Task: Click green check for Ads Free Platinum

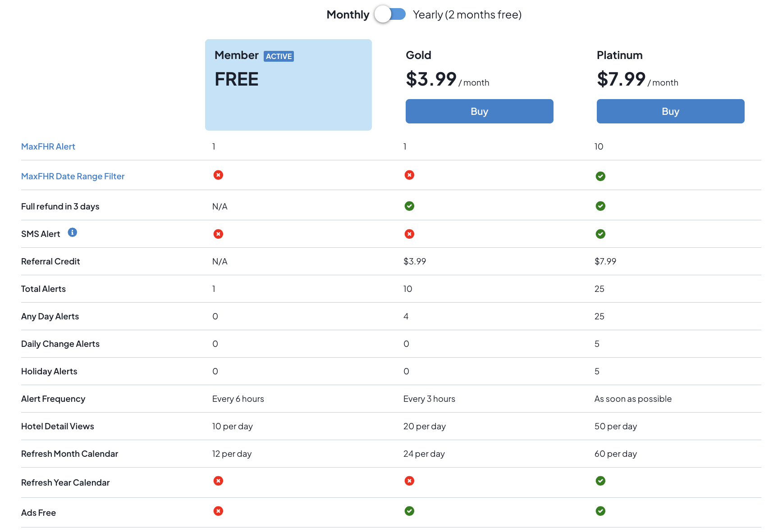Action: (600, 511)
